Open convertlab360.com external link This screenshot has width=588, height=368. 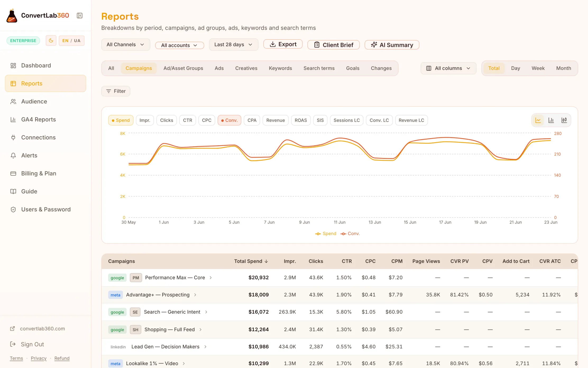pyautogui.click(x=38, y=329)
